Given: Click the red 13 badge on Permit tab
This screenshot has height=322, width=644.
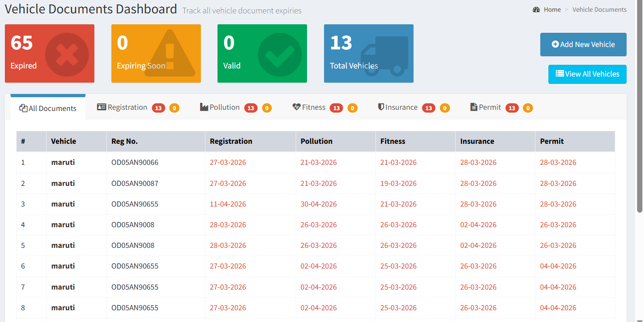Looking at the screenshot, I should click(512, 108).
